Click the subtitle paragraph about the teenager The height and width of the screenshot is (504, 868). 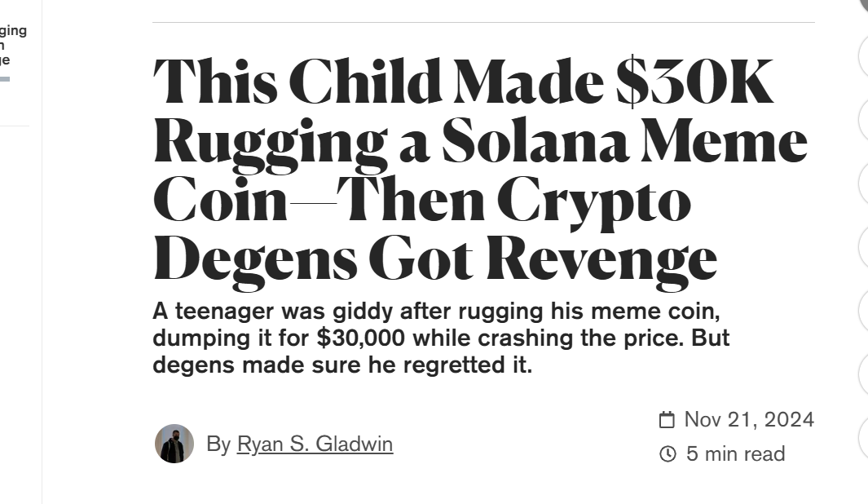coord(441,338)
